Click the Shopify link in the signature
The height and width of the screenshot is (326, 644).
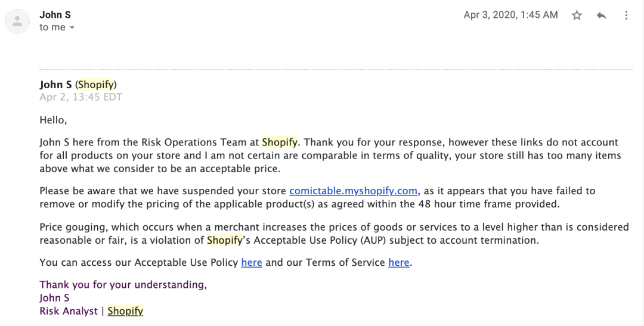125,311
